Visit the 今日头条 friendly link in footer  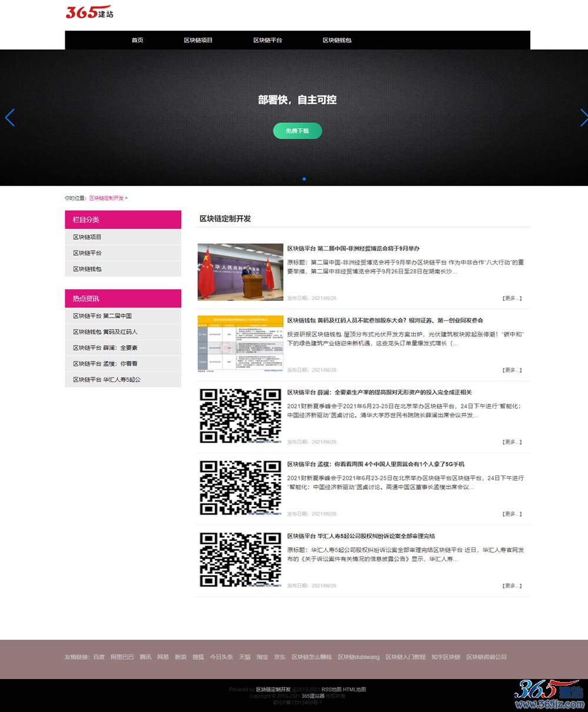tap(222, 657)
